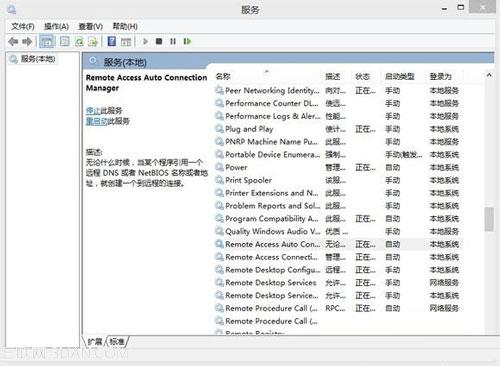Start the service with the Play icon

coord(145,41)
